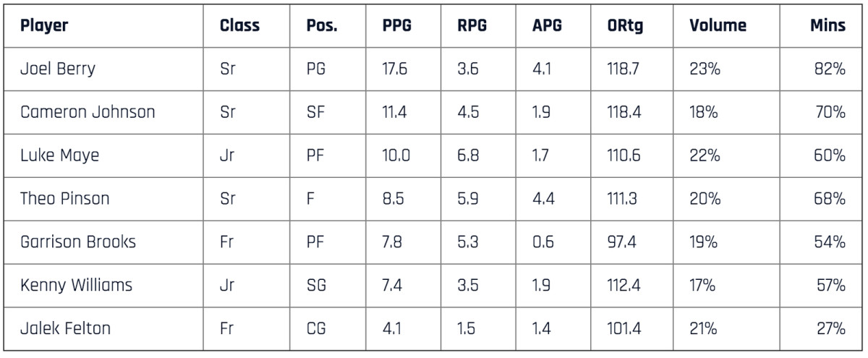Screen dimensions: 868x358
Task: Click Joel Berry's 17.6 PPG value
Action: 395,70
